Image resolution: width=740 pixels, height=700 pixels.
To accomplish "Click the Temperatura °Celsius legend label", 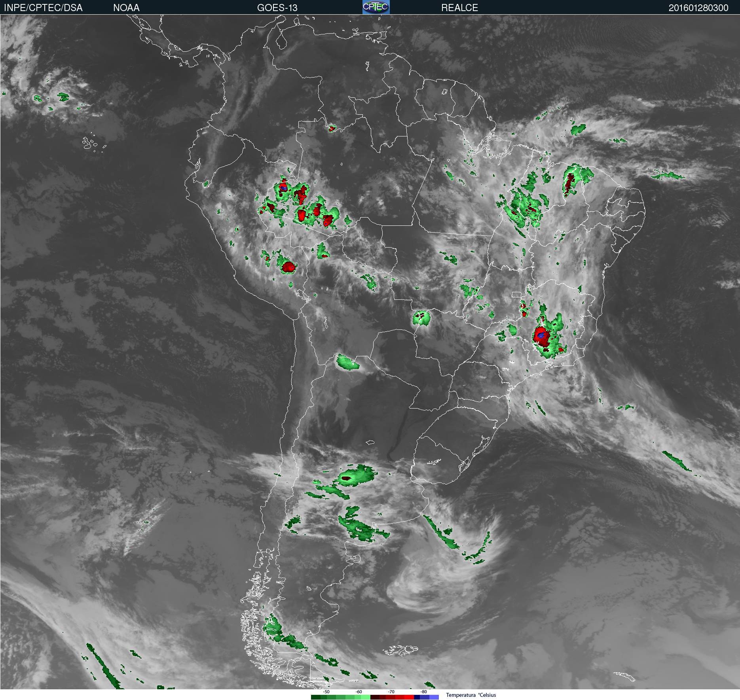I will [x=471, y=695].
